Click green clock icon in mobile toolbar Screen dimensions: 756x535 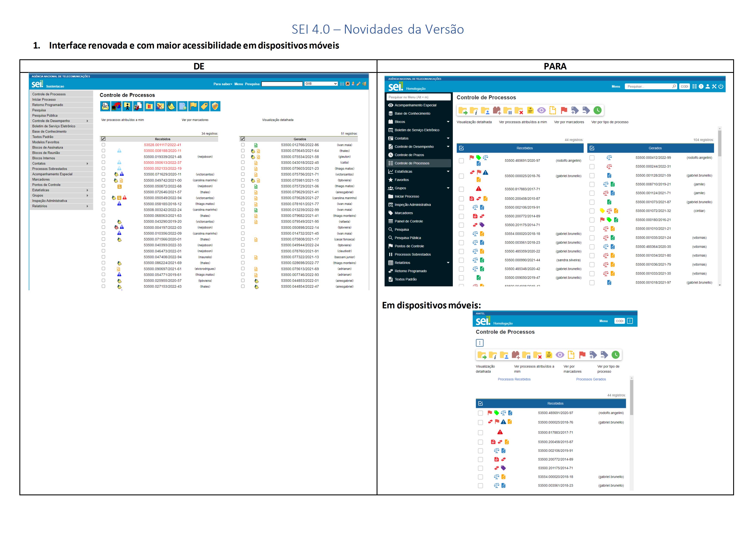click(x=615, y=355)
